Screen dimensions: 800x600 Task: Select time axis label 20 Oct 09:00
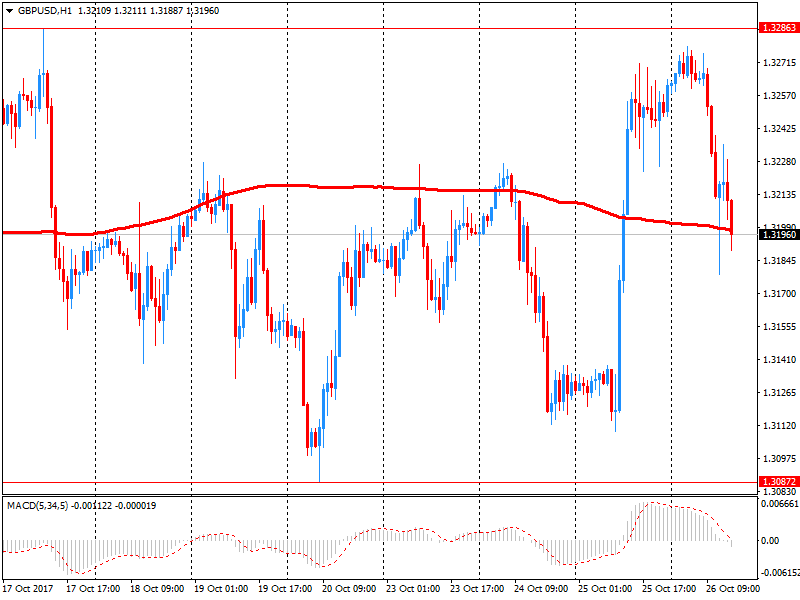coord(349,588)
